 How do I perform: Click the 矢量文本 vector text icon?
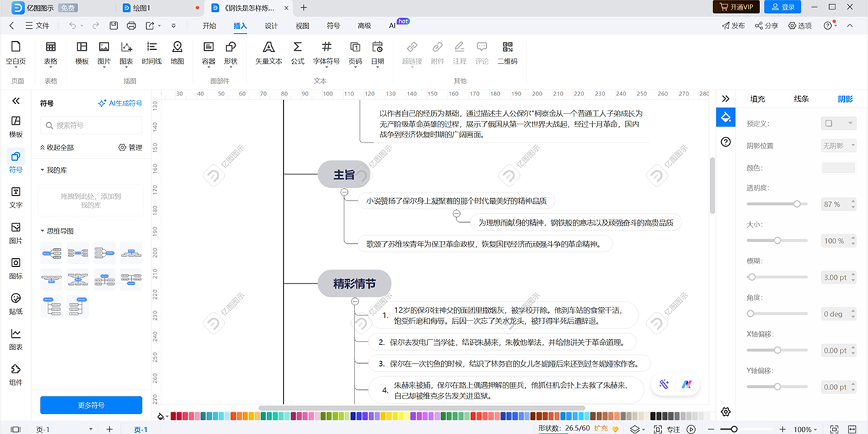(268, 52)
